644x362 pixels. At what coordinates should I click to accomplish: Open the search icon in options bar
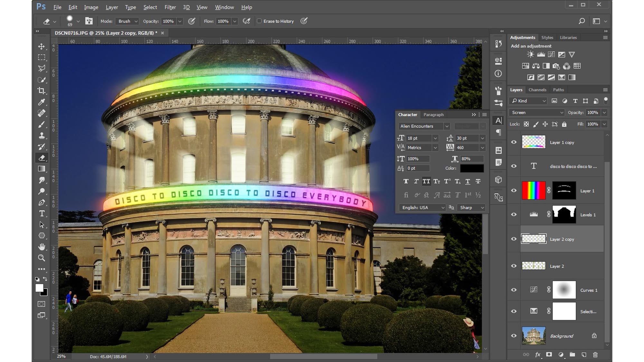[x=582, y=21]
